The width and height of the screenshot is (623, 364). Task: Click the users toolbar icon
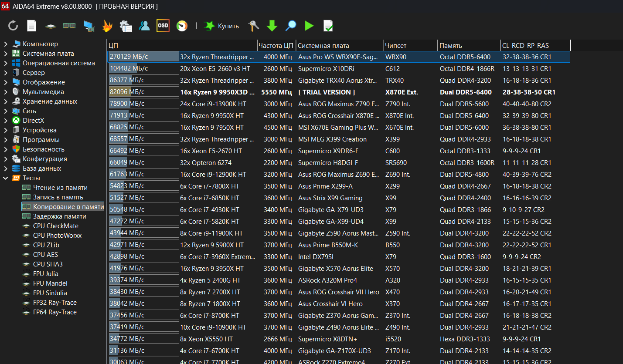[x=144, y=26]
